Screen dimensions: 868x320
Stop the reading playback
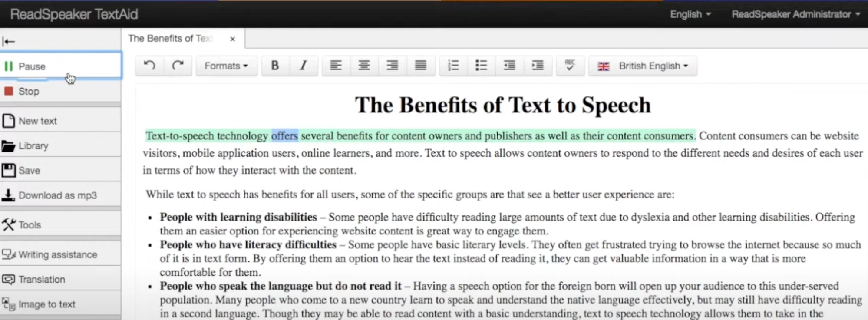(60, 91)
